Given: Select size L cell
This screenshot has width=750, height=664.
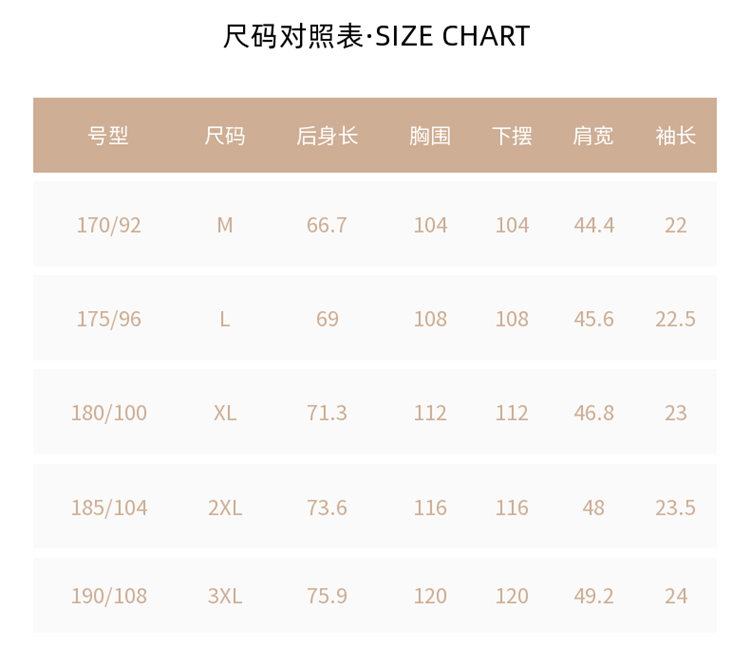Looking at the screenshot, I should click(x=225, y=319).
